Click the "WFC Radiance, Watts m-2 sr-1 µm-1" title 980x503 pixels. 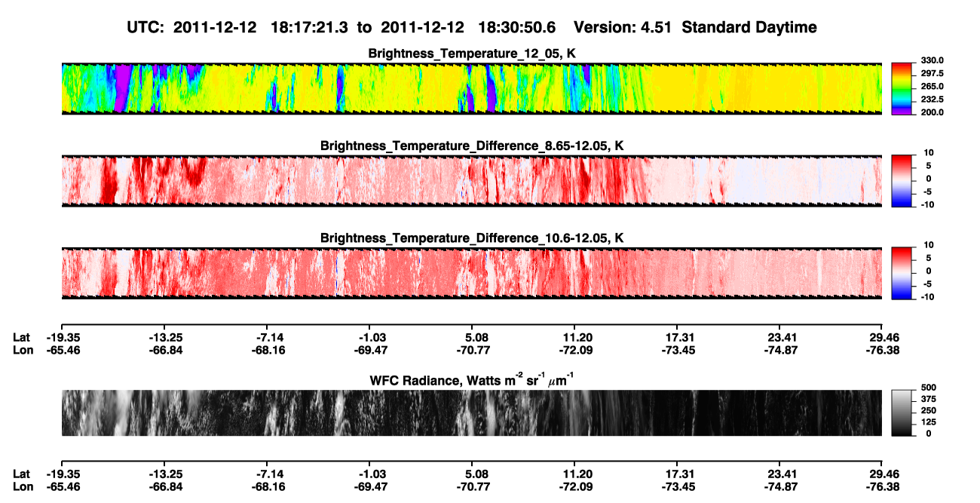coord(472,380)
